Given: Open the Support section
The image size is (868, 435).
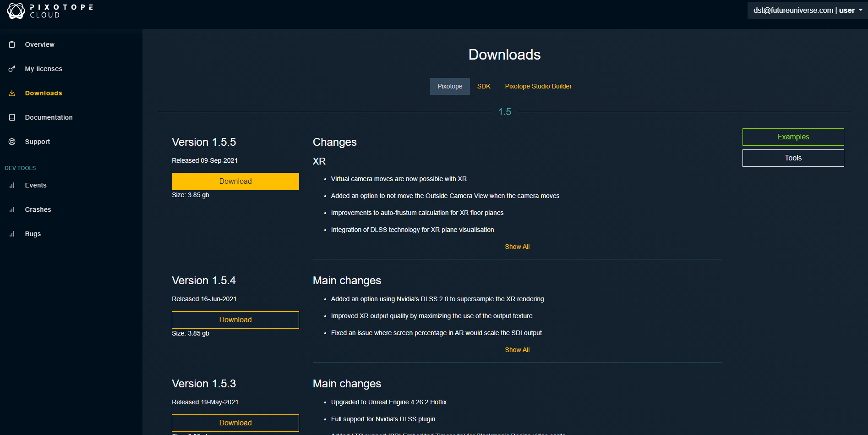Looking at the screenshot, I should coord(37,142).
